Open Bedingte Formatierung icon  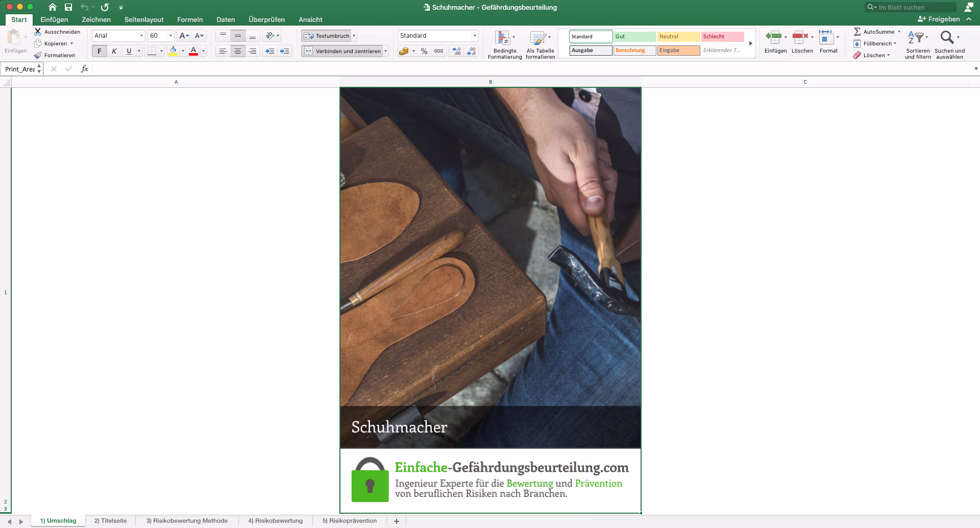[x=502, y=38]
